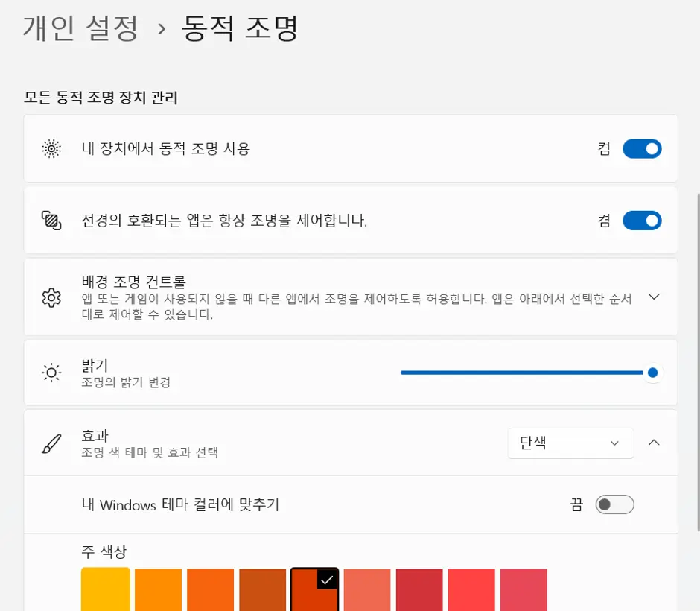This screenshot has width=700, height=611.
Task: Click the 밝기 slider thumb
Action: pyautogui.click(x=652, y=373)
